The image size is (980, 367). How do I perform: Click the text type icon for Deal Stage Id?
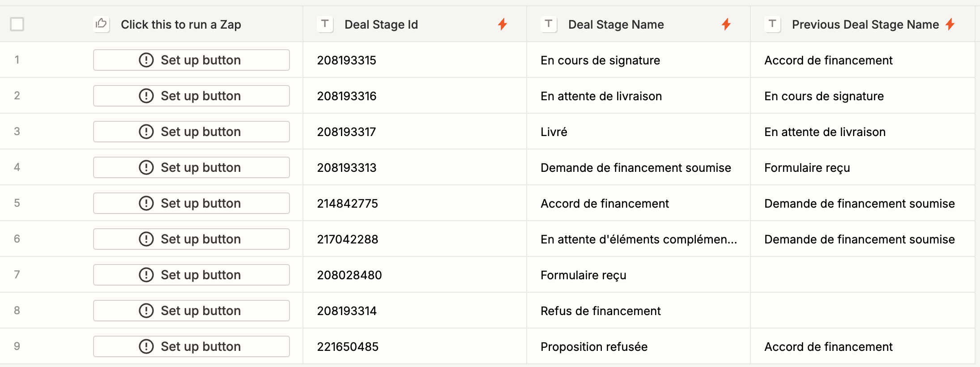pyautogui.click(x=325, y=24)
